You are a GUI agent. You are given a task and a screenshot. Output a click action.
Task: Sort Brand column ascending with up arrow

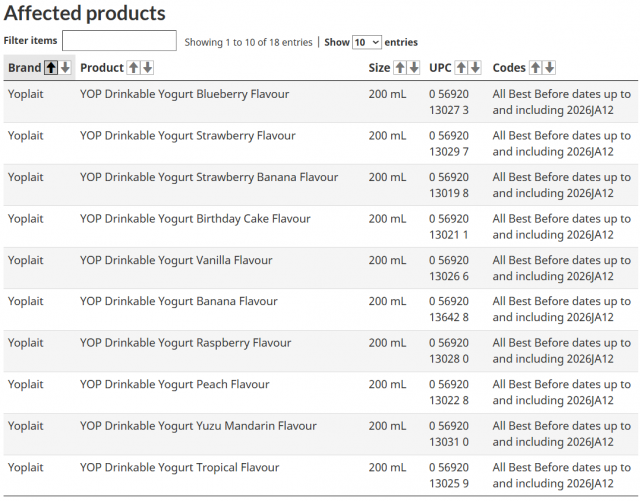[x=51, y=68]
